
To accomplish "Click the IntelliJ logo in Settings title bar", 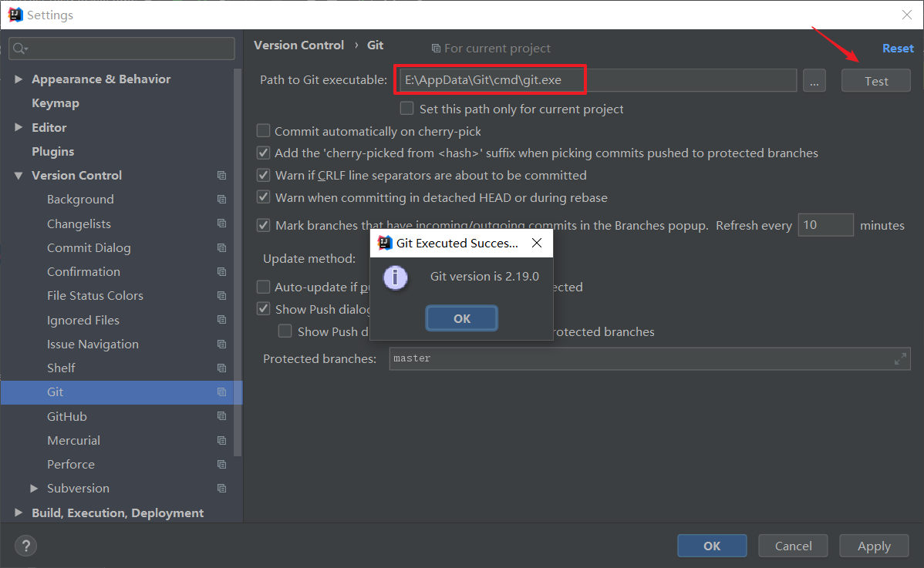I will coord(15,14).
